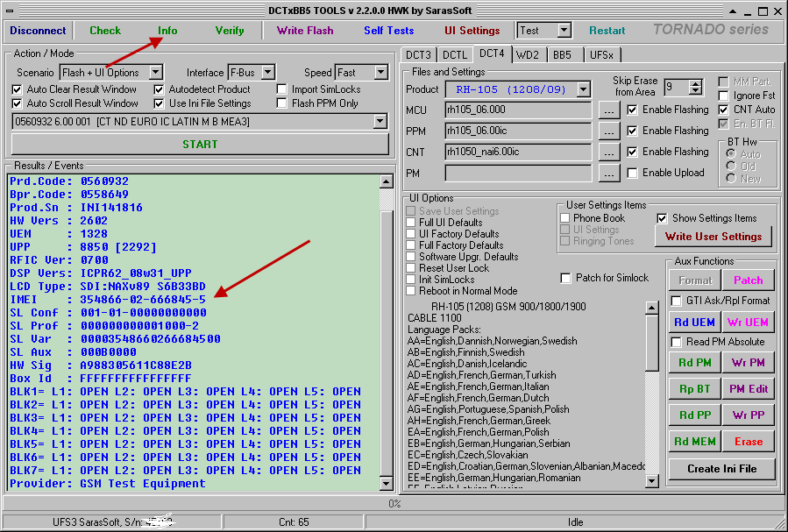Enable the Patch for Simlock checkbox

(x=566, y=279)
